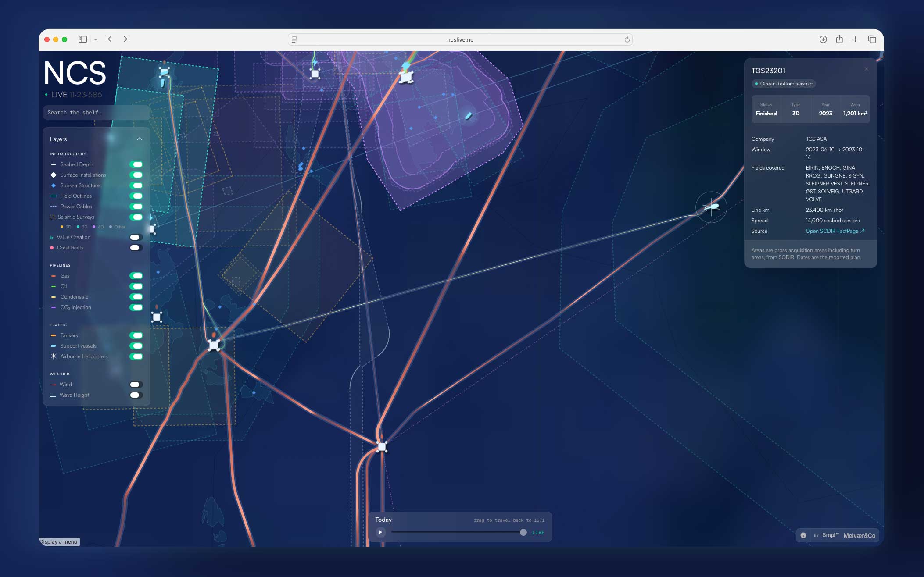Click the TGS23201 panel title
Viewport: 924px width, 577px height.
click(768, 71)
